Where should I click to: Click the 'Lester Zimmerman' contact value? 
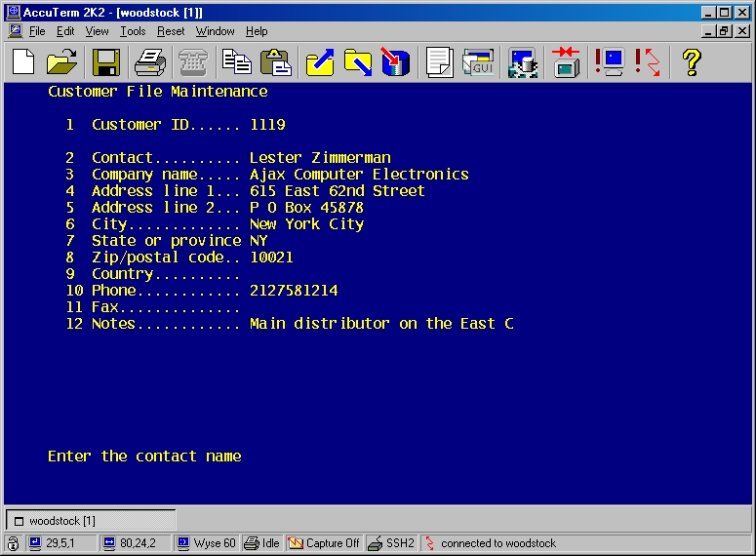(320, 158)
